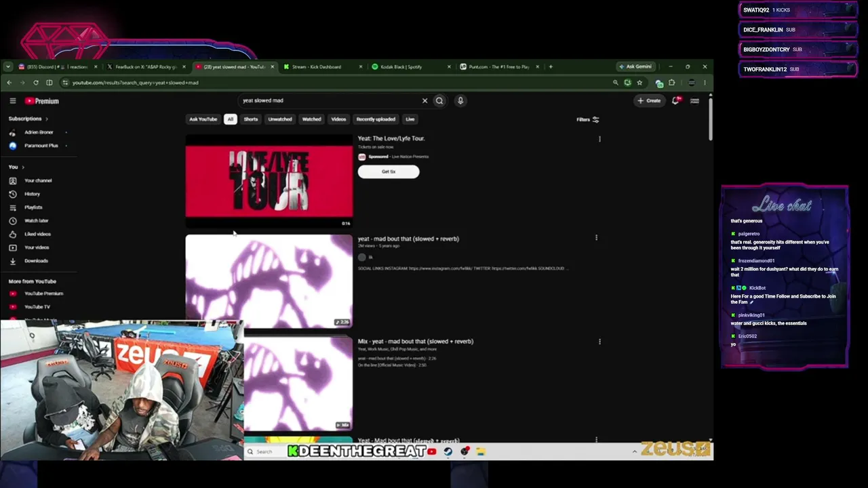Reload the YouTube page
Viewport: 868px width, 488px height.
point(36,83)
